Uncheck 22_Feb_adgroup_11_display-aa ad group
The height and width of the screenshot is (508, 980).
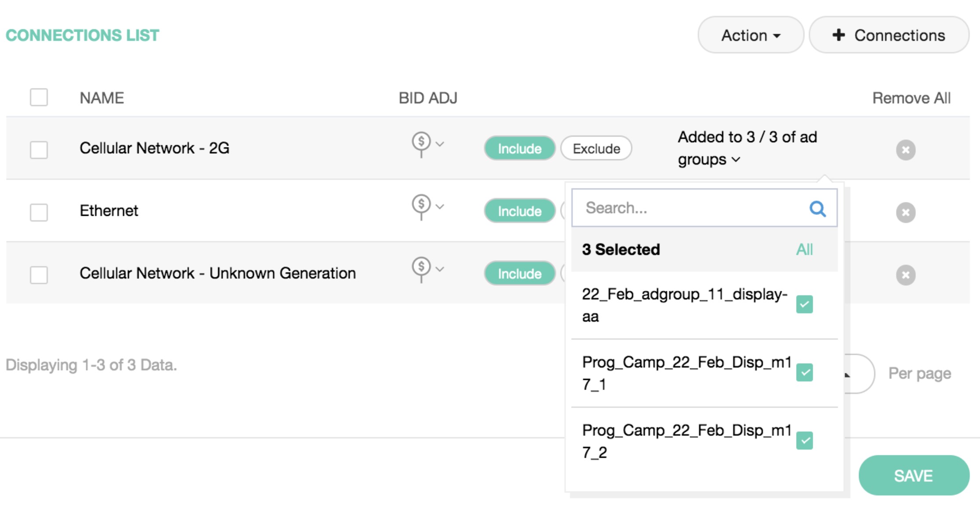pos(804,304)
